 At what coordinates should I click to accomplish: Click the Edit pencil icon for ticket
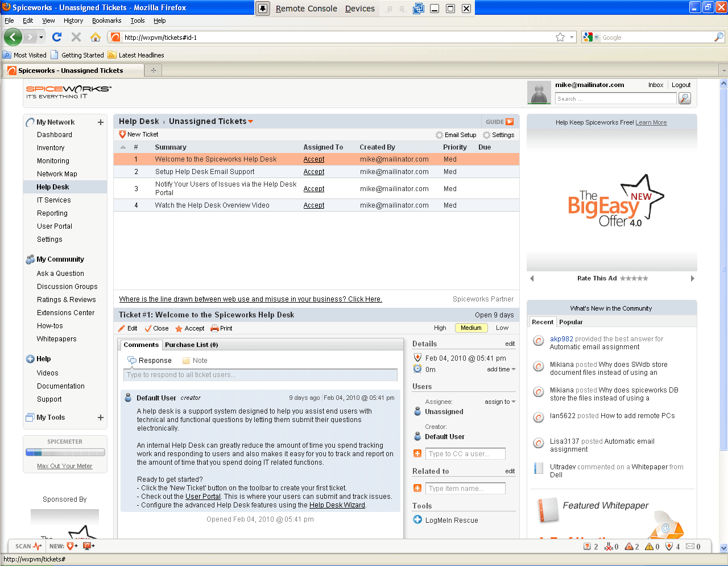tap(122, 328)
